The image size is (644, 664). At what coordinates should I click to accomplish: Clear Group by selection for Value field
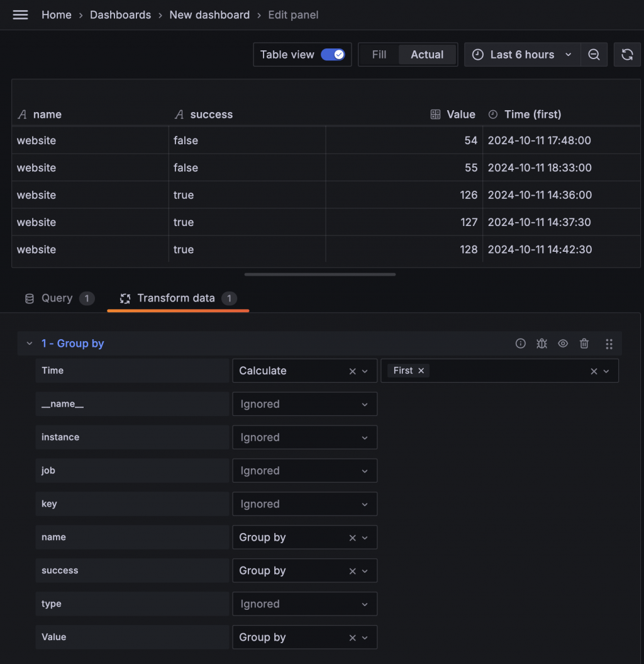(352, 638)
